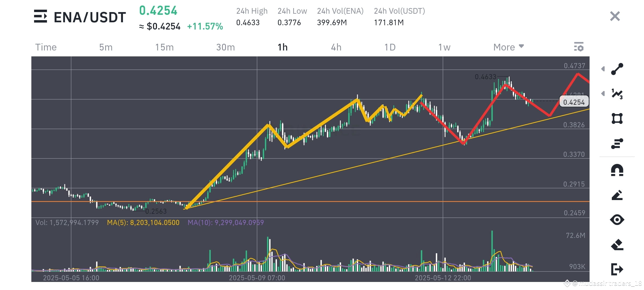Select the position measure tool
The height and width of the screenshot is (290, 644).
click(x=617, y=143)
